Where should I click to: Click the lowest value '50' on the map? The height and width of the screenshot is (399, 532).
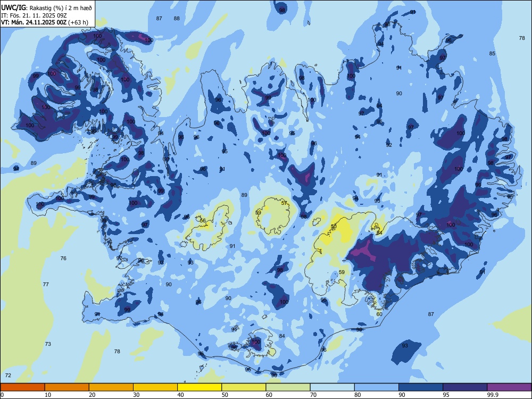pyautogui.click(x=334, y=226)
